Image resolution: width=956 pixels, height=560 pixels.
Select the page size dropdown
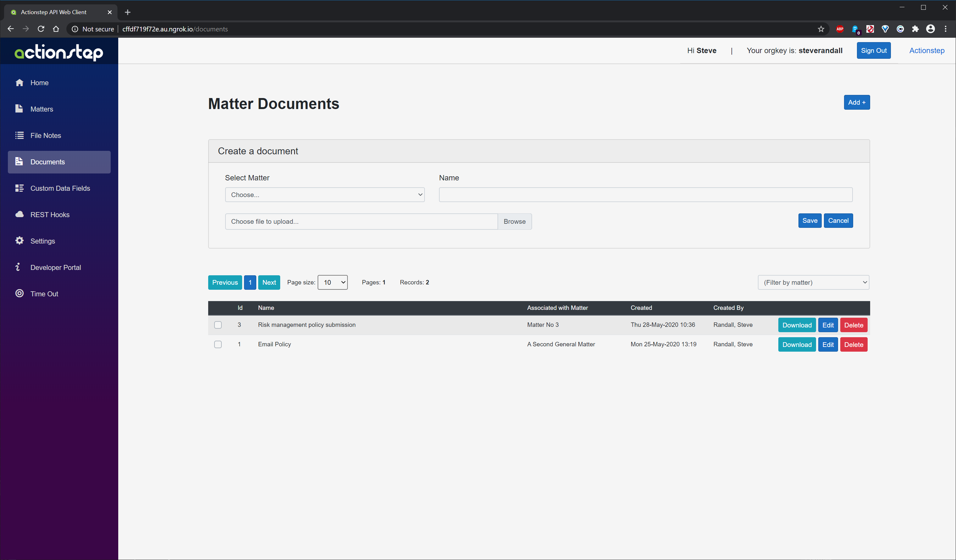point(333,282)
